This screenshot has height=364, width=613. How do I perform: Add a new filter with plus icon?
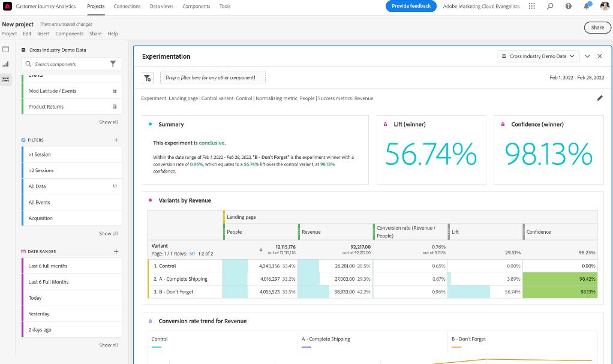116,140
